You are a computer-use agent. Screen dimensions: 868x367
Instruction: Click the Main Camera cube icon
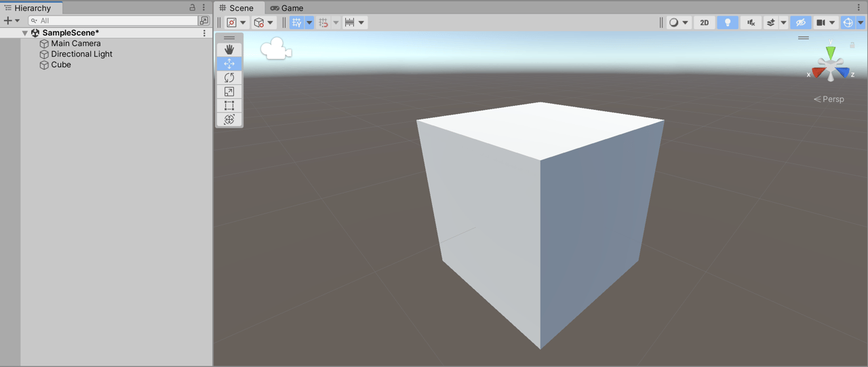pyautogui.click(x=44, y=43)
